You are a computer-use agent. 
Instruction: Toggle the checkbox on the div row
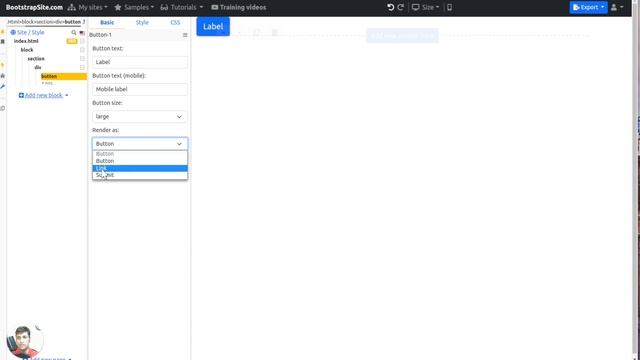click(x=82, y=67)
